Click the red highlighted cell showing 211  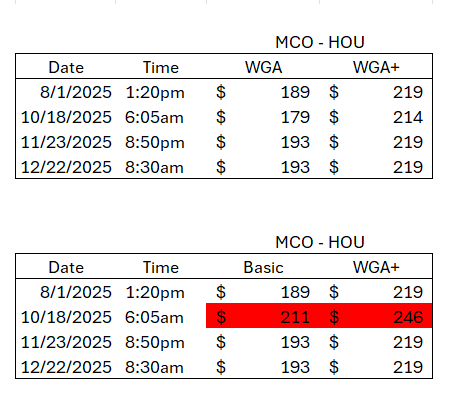click(x=263, y=316)
